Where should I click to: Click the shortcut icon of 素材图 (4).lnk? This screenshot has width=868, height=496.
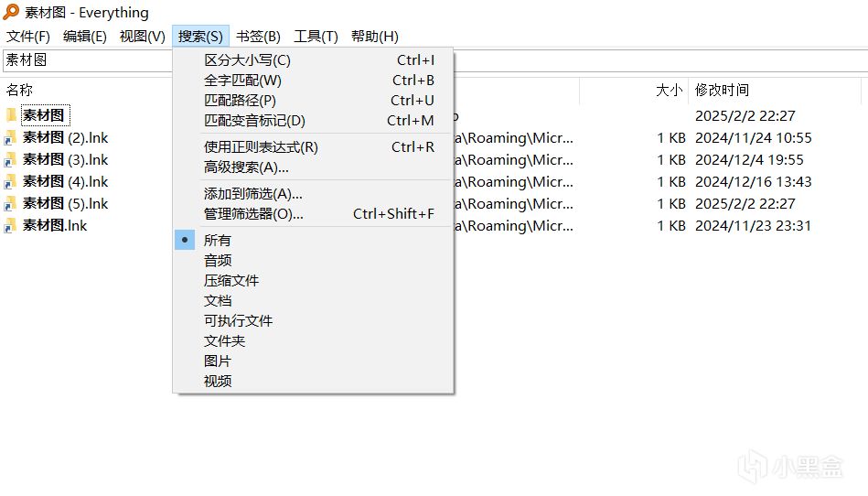(10, 181)
